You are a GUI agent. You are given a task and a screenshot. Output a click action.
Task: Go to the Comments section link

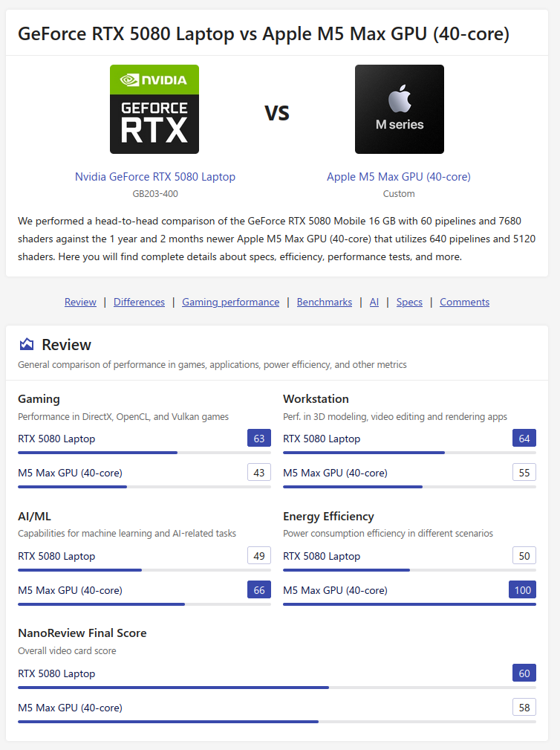(x=464, y=302)
